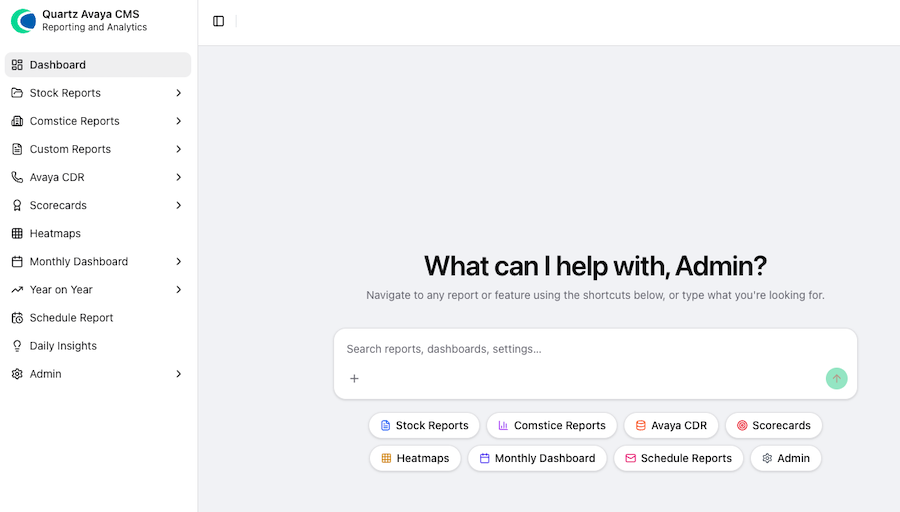
Task: Select Avaya CDR sidebar label
Action: (57, 177)
